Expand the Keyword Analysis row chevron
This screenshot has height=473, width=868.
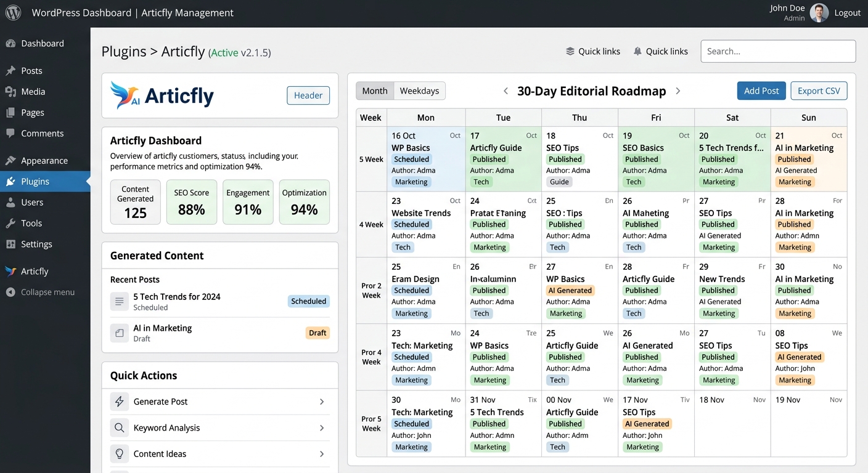tap(322, 427)
